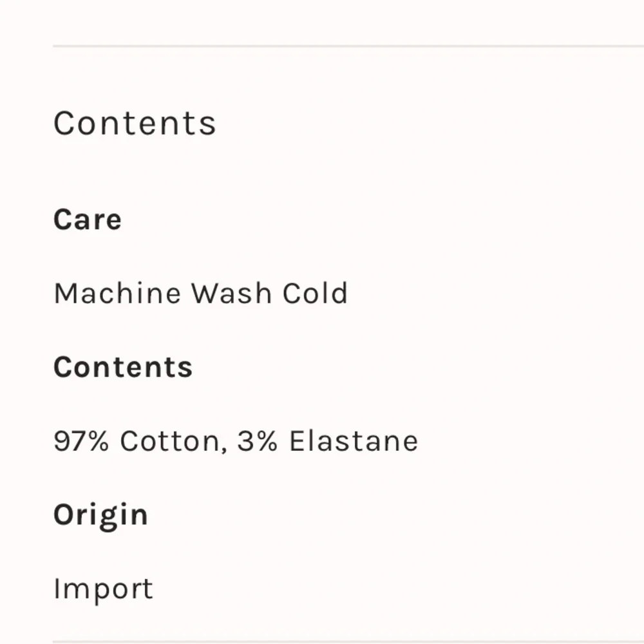
Task: Click the bold Care label
Action: [x=88, y=220]
